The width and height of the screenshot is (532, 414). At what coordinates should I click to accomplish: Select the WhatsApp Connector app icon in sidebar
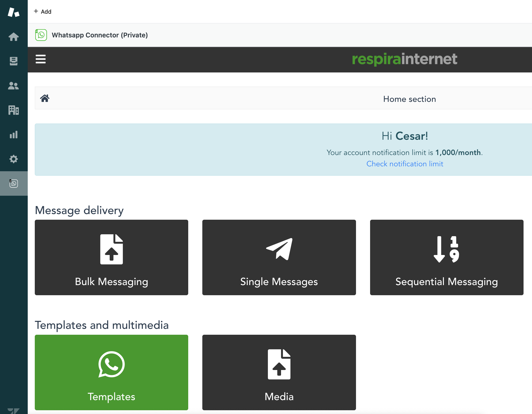coord(13,183)
